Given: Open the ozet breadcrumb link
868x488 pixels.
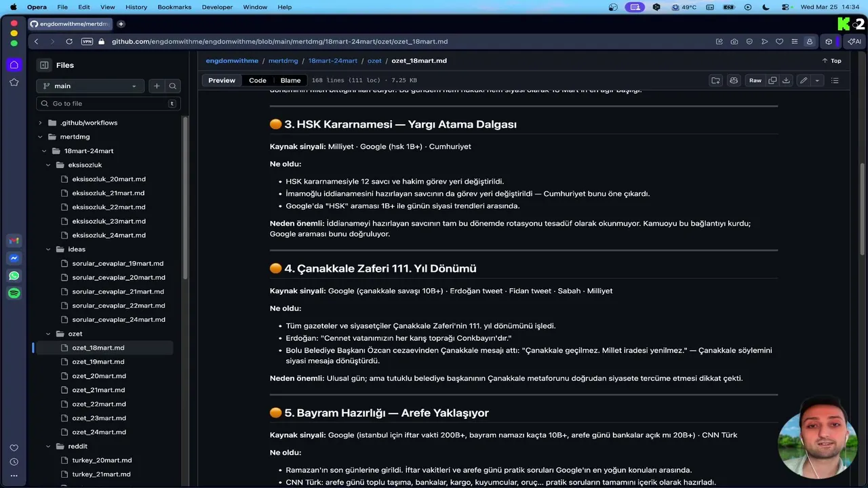Looking at the screenshot, I should 374,60.
